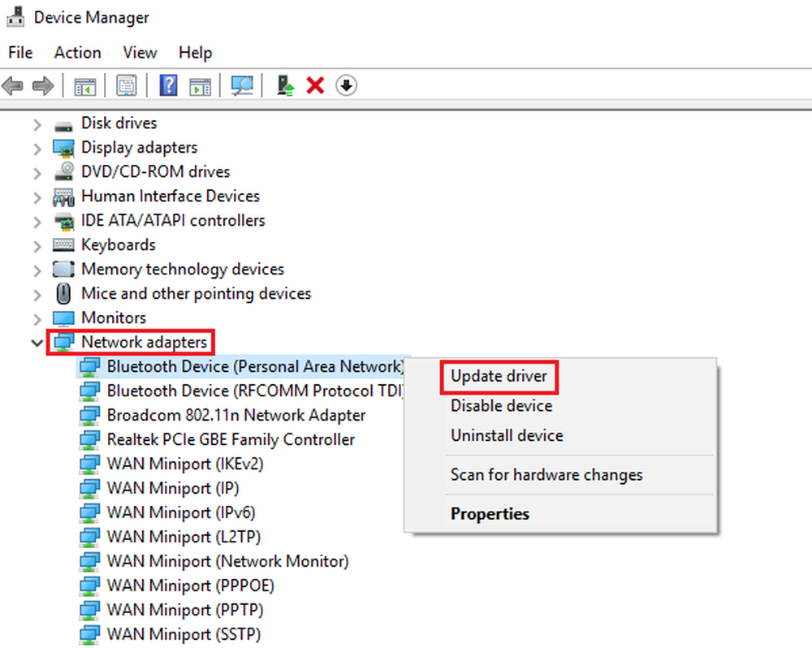Screen dimensions: 812x648
Task: Expand the Disk drives node
Action: tap(37, 125)
